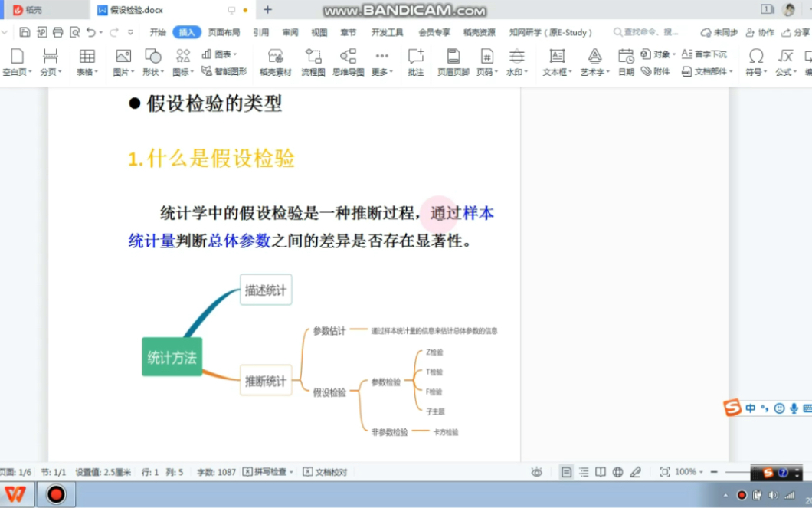Switch to 页面布局 ribbon tab
This screenshot has height=508, width=812.
224,32
